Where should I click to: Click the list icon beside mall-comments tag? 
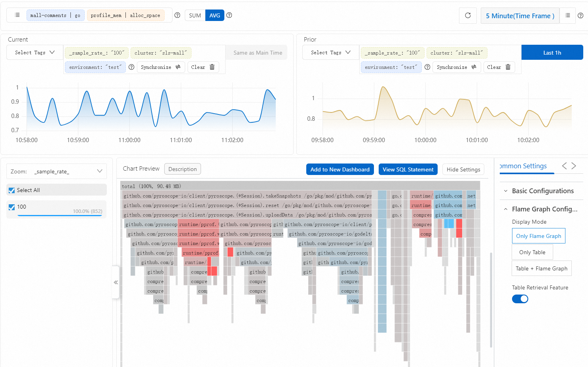pos(17,15)
